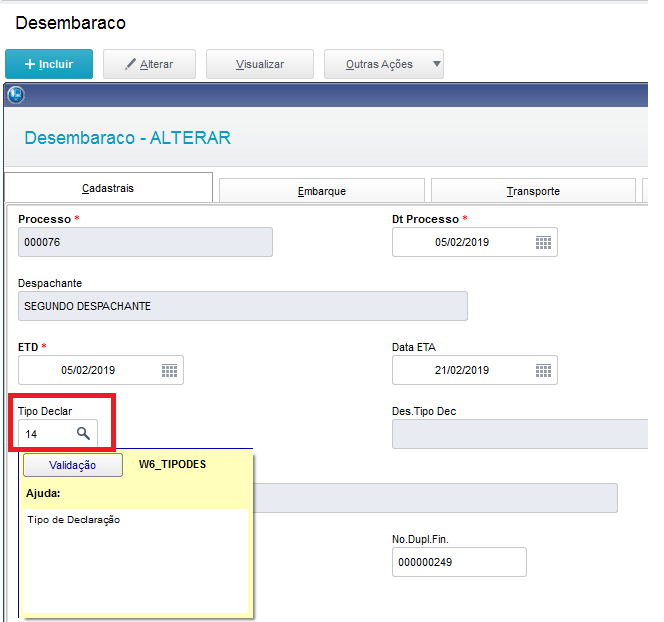Open calendar picker for Dt Processo

(543, 243)
